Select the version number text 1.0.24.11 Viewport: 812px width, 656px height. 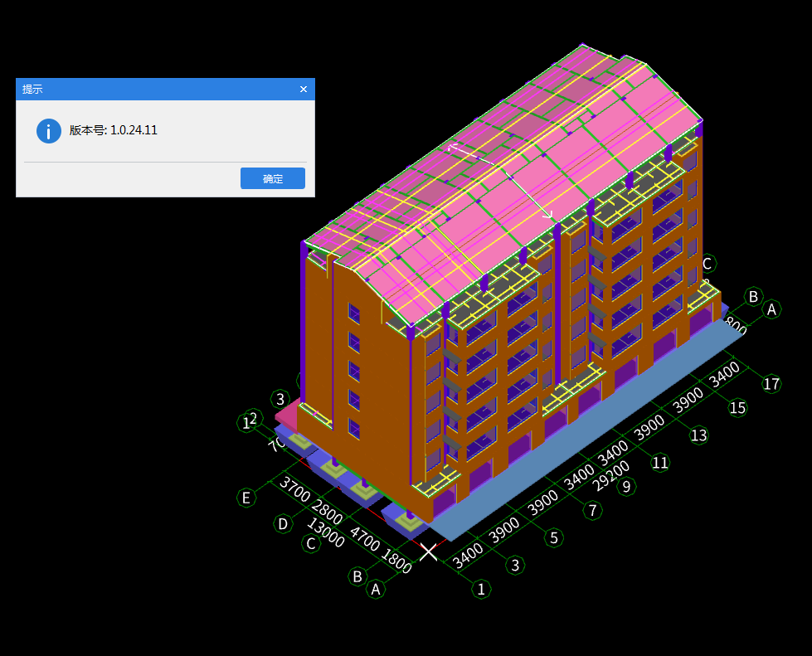[134, 130]
